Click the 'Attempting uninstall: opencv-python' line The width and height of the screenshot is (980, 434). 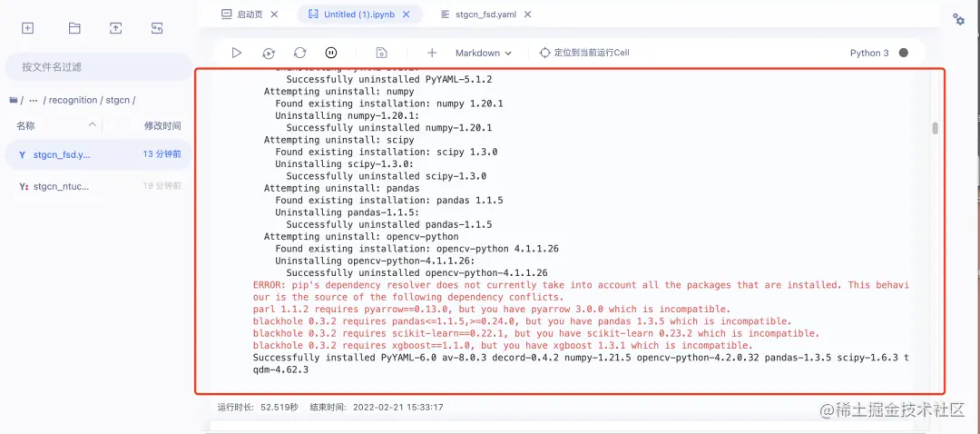point(361,237)
